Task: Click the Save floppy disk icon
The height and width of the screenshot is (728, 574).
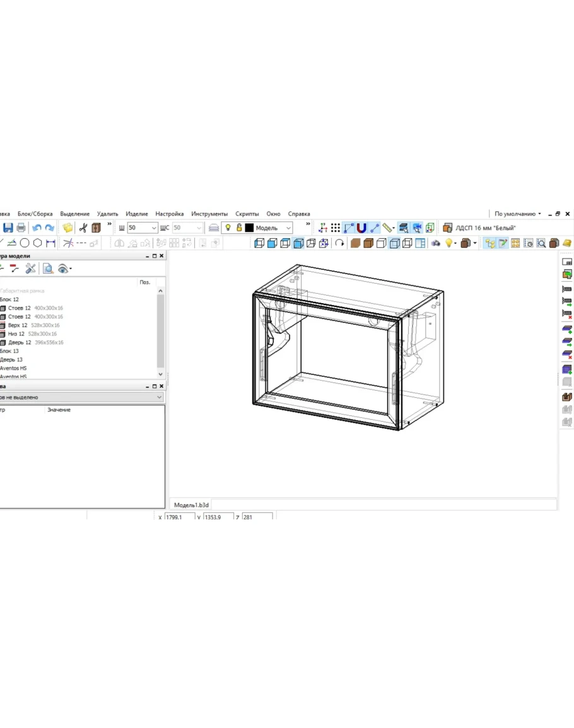Action: click(x=8, y=228)
